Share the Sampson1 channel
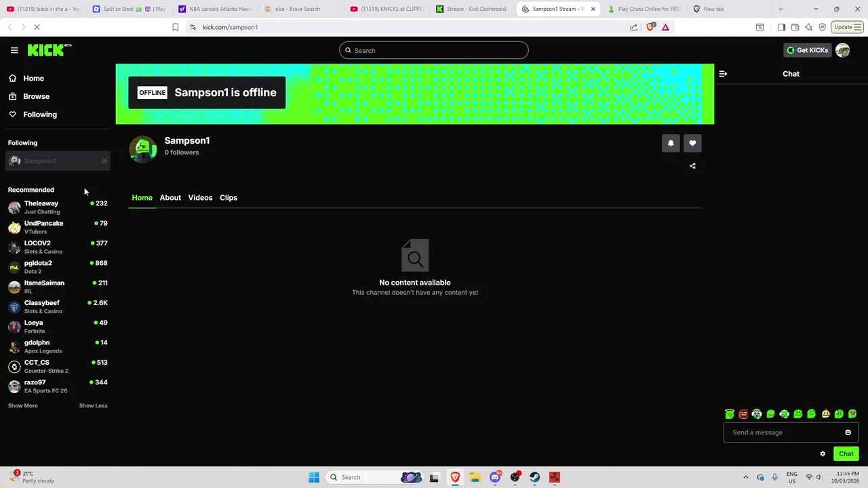 pyautogui.click(x=692, y=166)
